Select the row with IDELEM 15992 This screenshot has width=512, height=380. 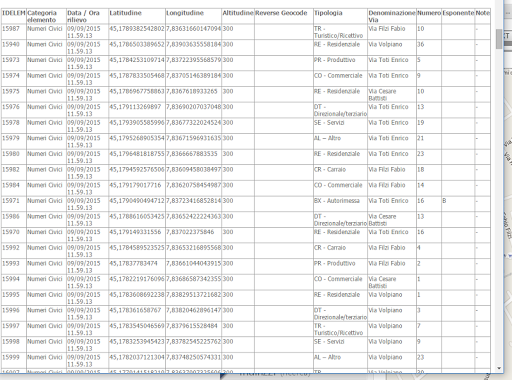point(246,251)
